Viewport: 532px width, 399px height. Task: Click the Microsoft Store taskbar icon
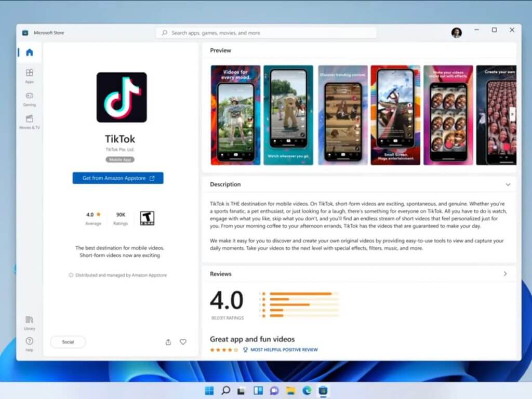pyautogui.click(x=323, y=391)
